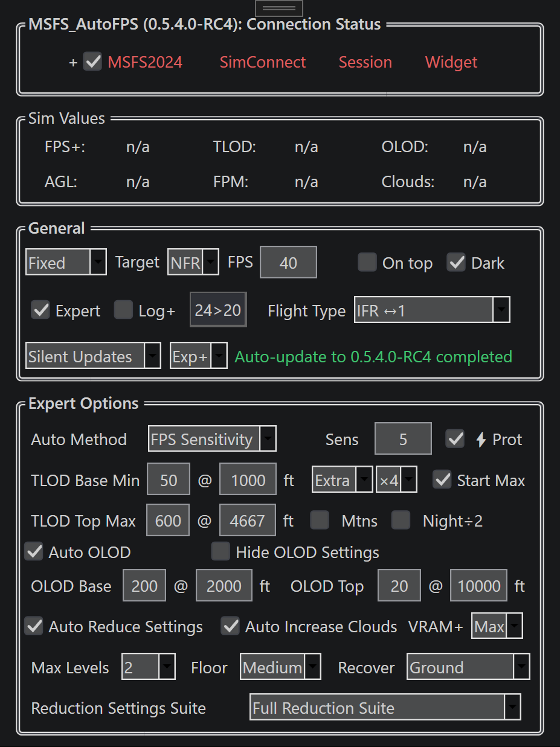
Task: Uncheck Auto Reduce Settings
Action: (x=34, y=626)
